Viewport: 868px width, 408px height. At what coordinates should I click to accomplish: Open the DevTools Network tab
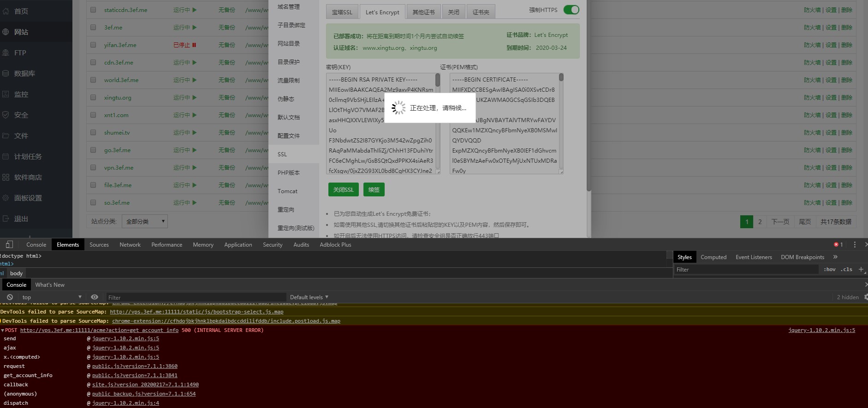click(x=130, y=244)
